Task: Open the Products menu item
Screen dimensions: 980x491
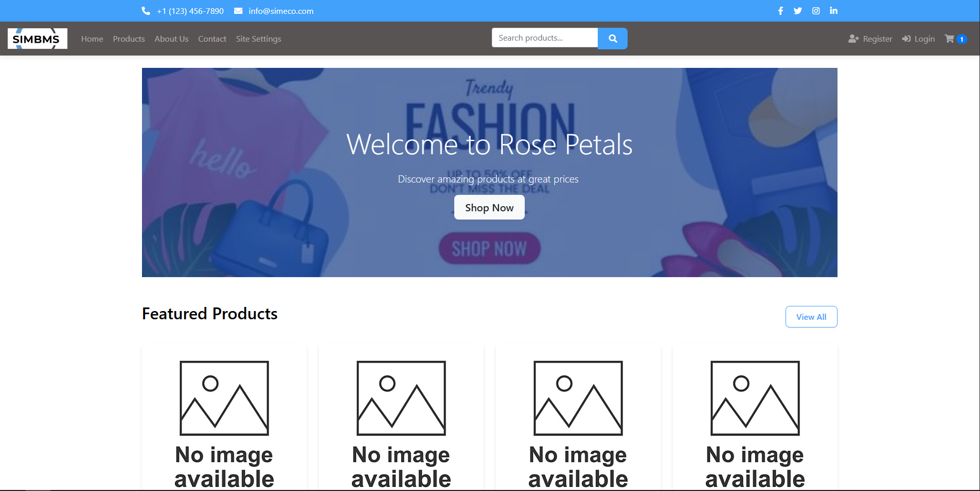Action: tap(129, 39)
